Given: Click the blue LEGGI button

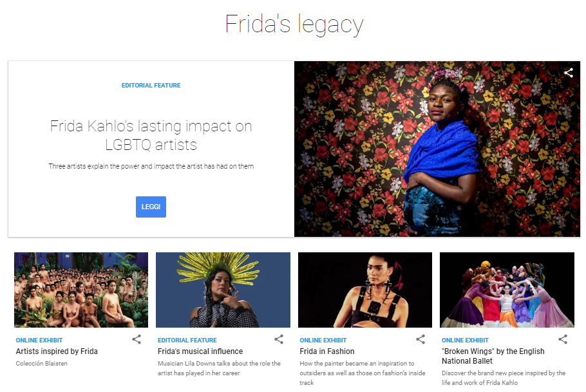Looking at the screenshot, I should (151, 207).
